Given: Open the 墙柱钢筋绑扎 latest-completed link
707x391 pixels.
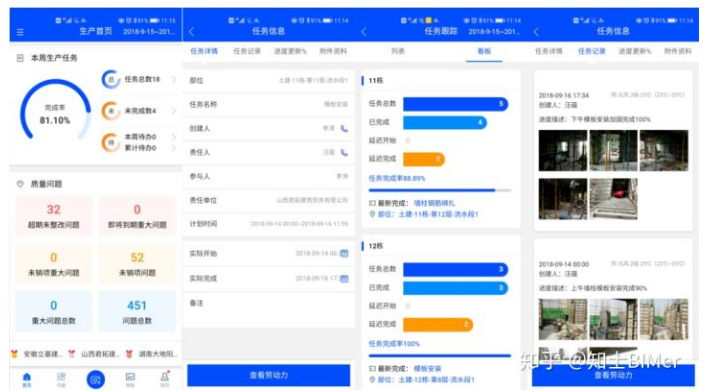Looking at the screenshot, I should (434, 203).
